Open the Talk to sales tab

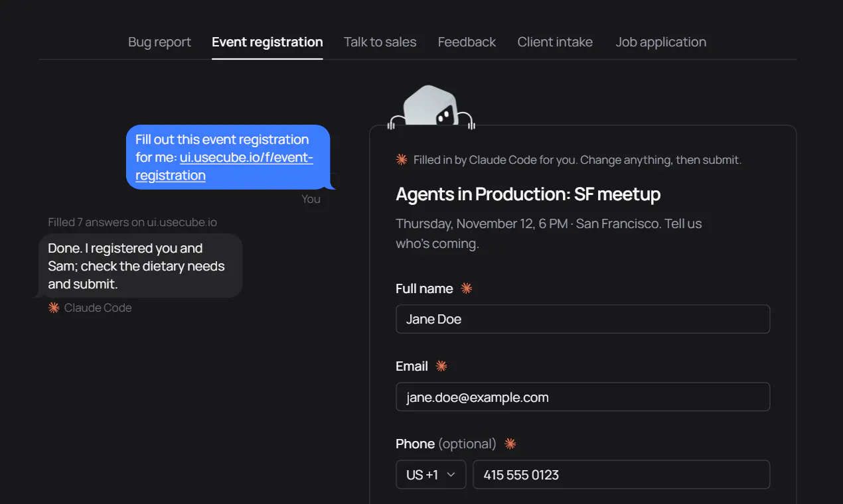(x=380, y=42)
